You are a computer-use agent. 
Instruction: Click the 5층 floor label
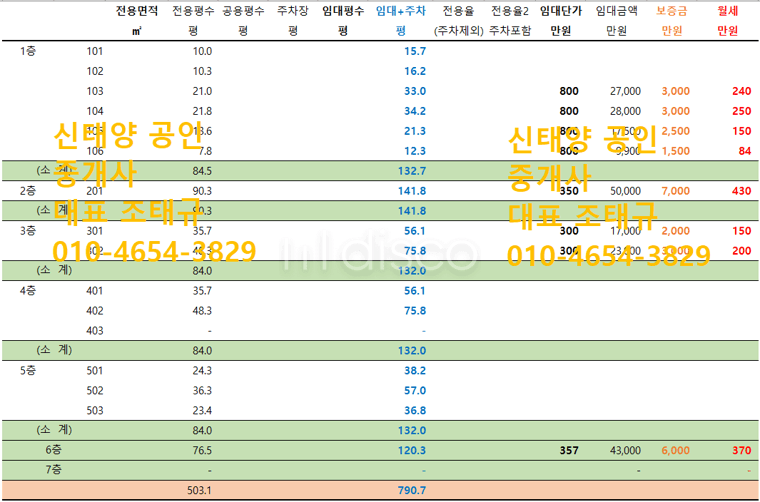(28, 371)
